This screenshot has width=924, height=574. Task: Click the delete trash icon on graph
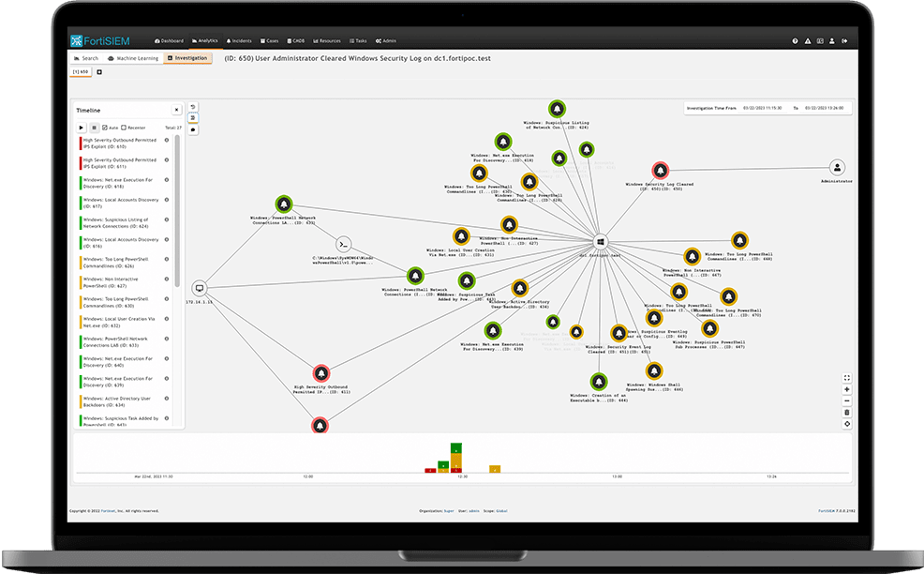(x=847, y=412)
